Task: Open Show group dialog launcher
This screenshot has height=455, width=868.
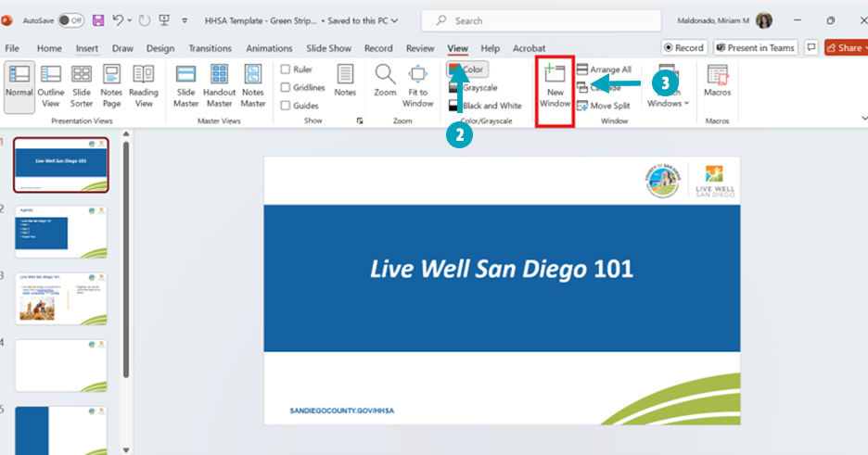Action: (360, 120)
